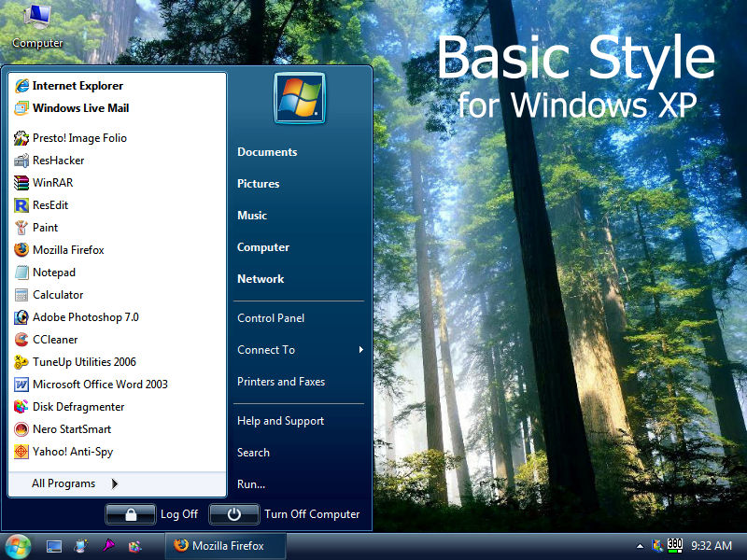The image size is (747, 560).
Task: Click Show Desktop quick launch icon
Action: [54, 546]
